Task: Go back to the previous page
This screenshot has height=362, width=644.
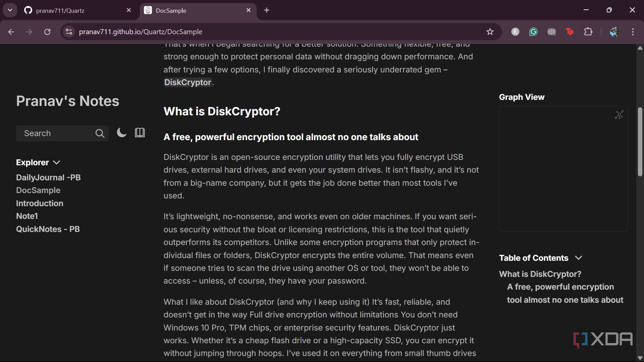Action: 11,32
